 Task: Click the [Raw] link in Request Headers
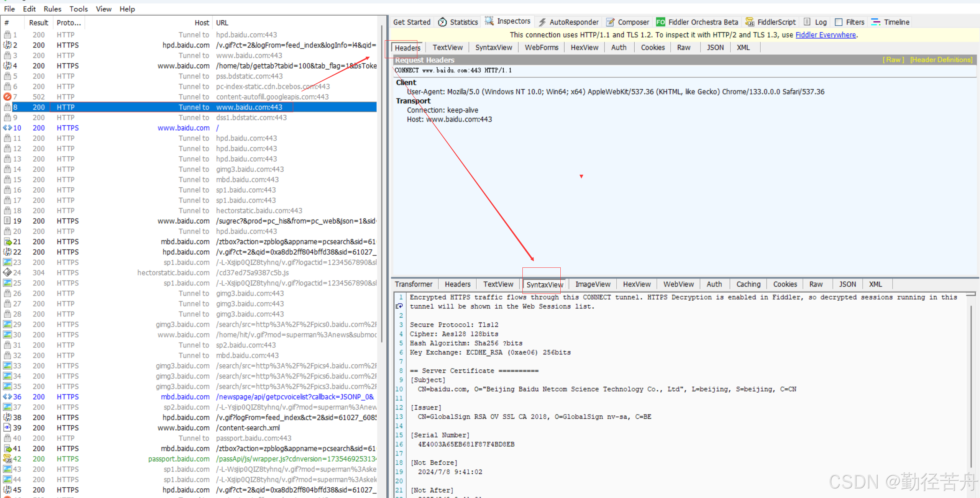(893, 60)
